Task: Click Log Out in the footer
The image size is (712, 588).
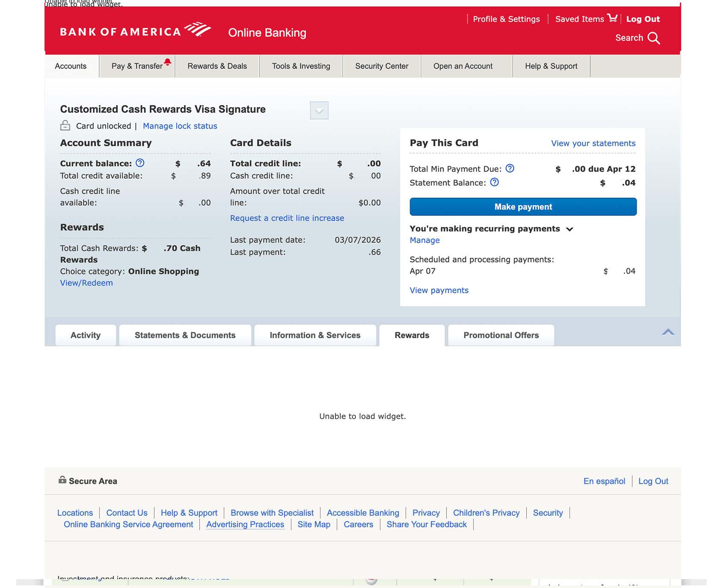Action: 653,481
